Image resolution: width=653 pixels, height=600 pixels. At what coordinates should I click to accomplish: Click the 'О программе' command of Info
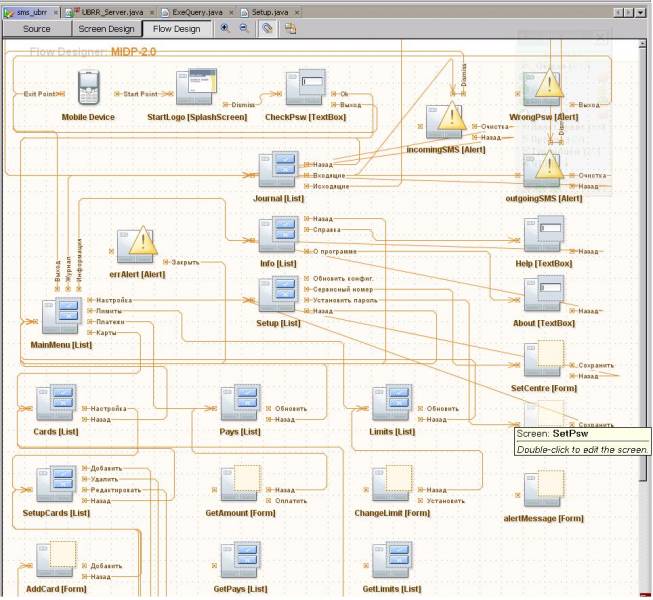[334, 251]
